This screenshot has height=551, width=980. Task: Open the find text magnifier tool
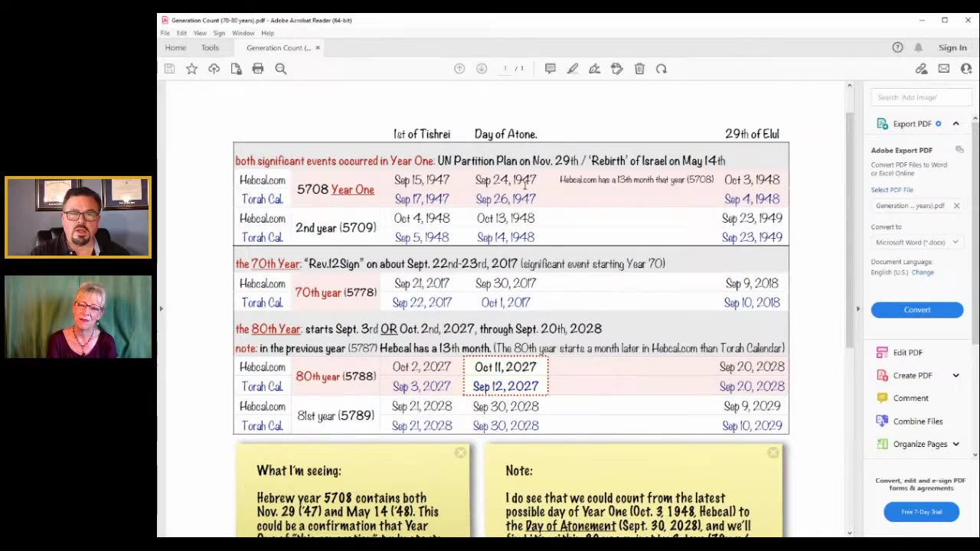coord(281,69)
